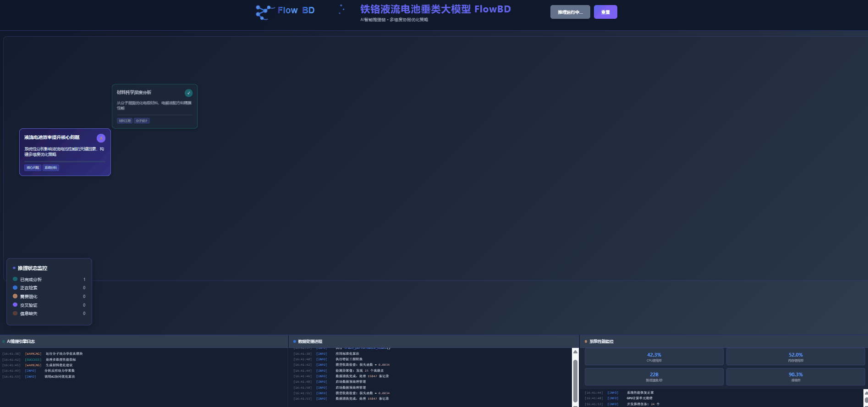This screenshot has height=407, width=868.
Task: Click the blue dot beside 正在检索
Action: pyautogui.click(x=15, y=288)
